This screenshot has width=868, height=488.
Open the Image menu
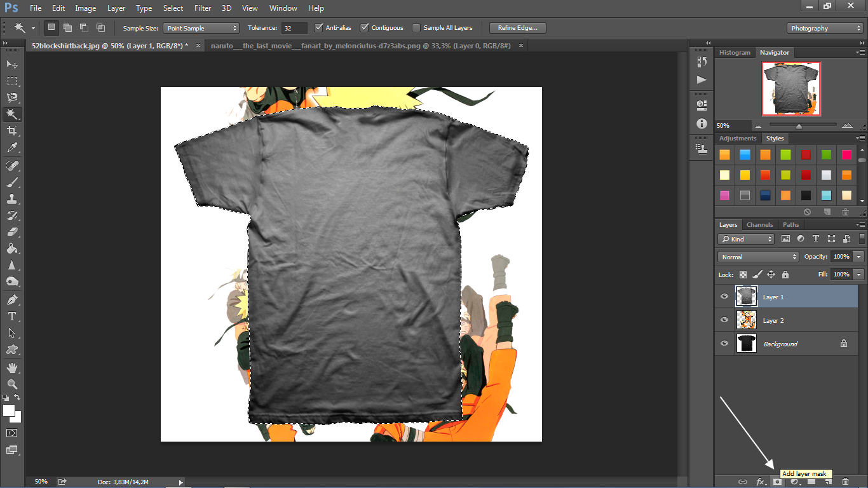pyautogui.click(x=86, y=8)
